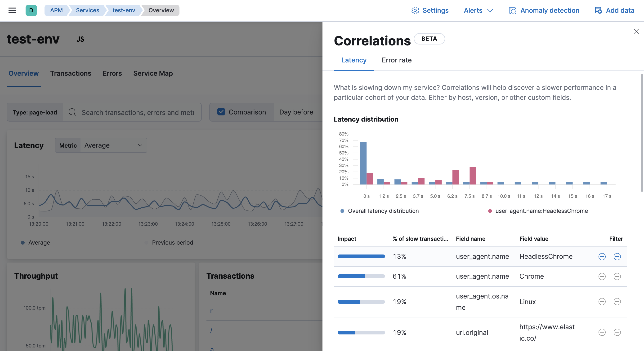Close the Correlations flyout panel
This screenshot has width=644, height=351.
point(636,31)
